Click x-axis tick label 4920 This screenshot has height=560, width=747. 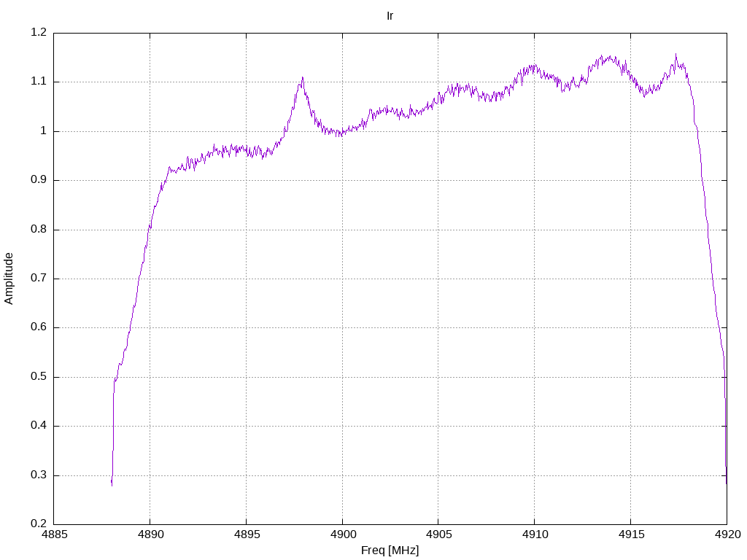coord(727,534)
